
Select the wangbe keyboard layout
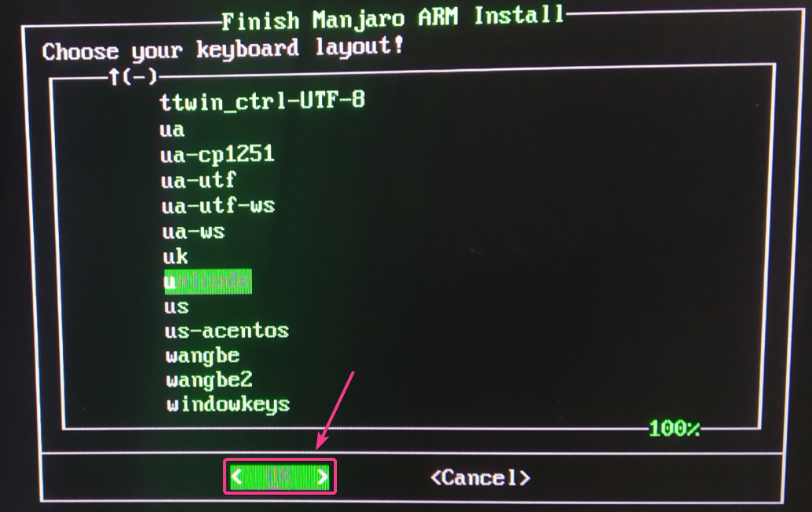coord(203,356)
